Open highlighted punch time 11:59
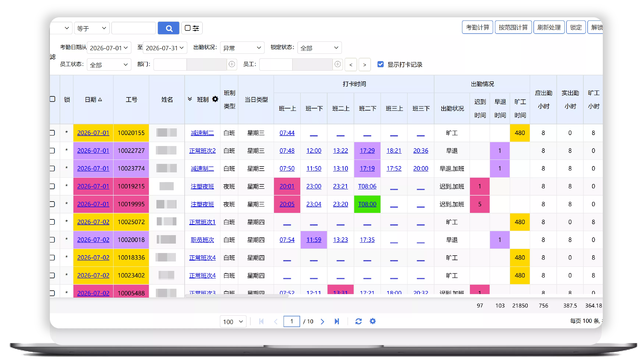Screen dimensions: 644x360 coord(314,240)
